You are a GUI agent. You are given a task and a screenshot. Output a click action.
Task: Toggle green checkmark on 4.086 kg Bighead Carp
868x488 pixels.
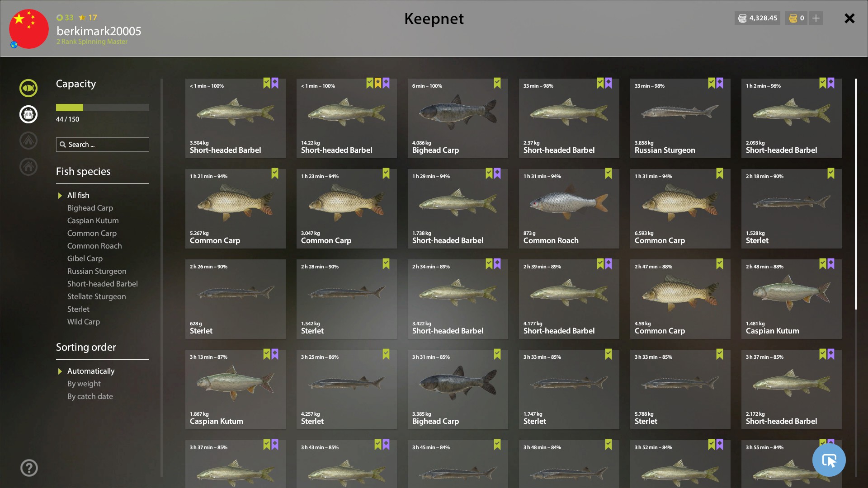click(497, 83)
